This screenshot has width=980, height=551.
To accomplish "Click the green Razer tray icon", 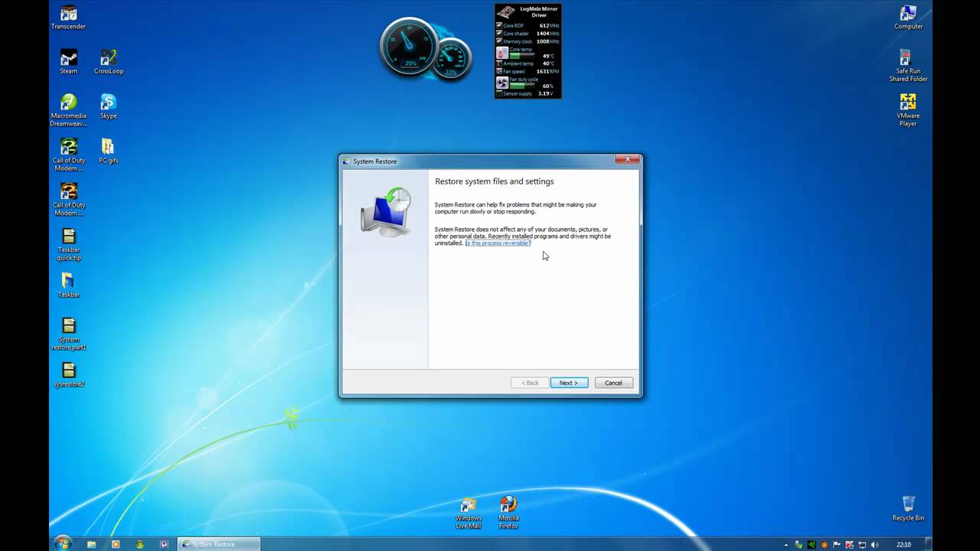I will click(x=812, y=544).
